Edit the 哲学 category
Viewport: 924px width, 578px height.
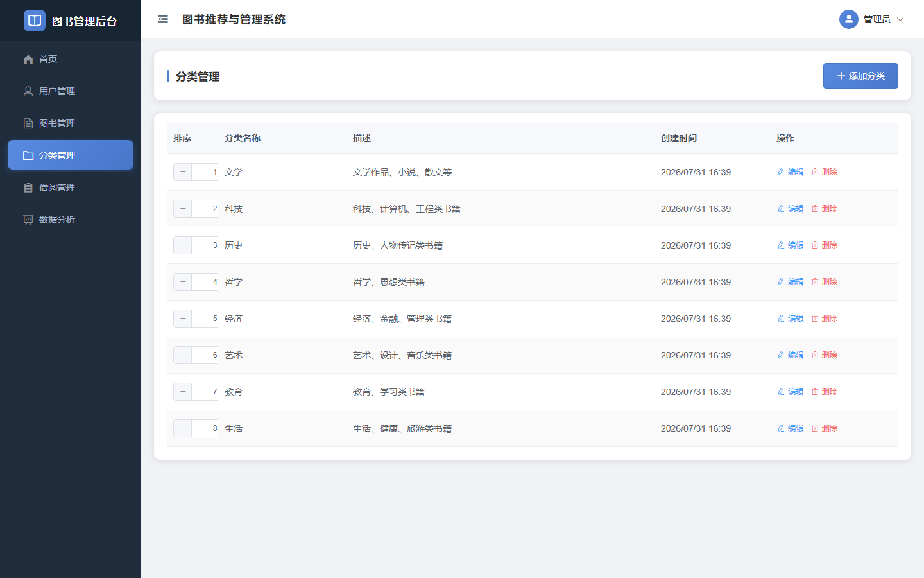791,282
